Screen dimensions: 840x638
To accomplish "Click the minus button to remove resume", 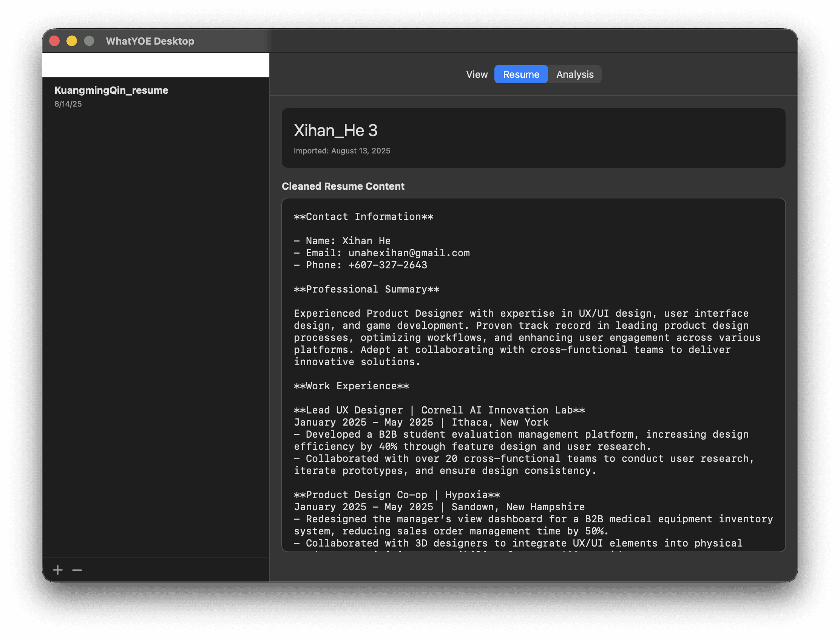I will pos(77,570).
